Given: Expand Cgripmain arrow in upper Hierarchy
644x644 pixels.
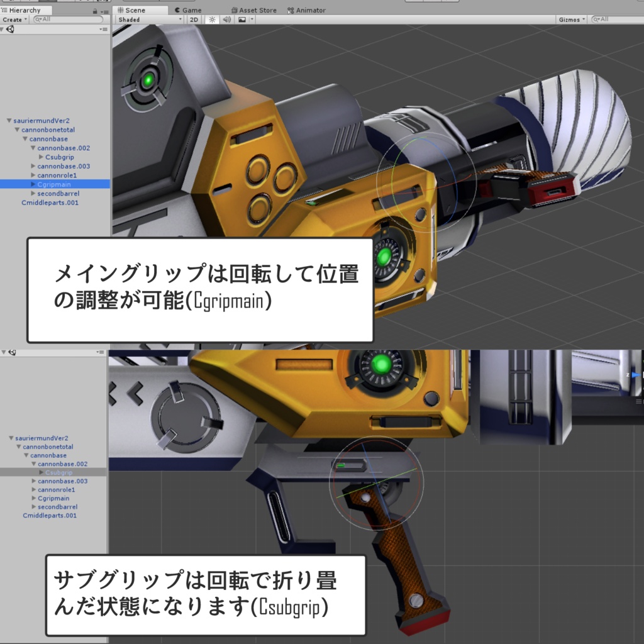Looking at the screenshot, I should coord(33,184).
